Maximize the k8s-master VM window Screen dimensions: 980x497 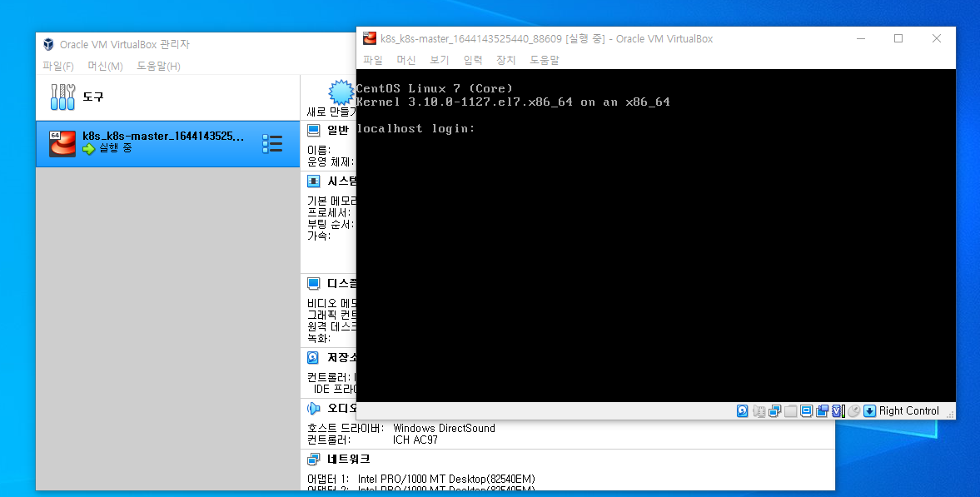[x=898, y=39]
